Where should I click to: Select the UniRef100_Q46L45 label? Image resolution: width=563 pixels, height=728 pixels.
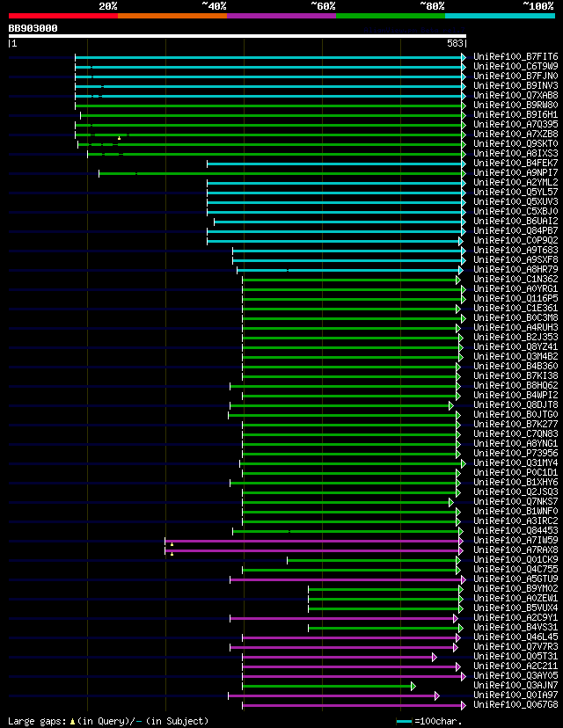click(x=515, y=637)
